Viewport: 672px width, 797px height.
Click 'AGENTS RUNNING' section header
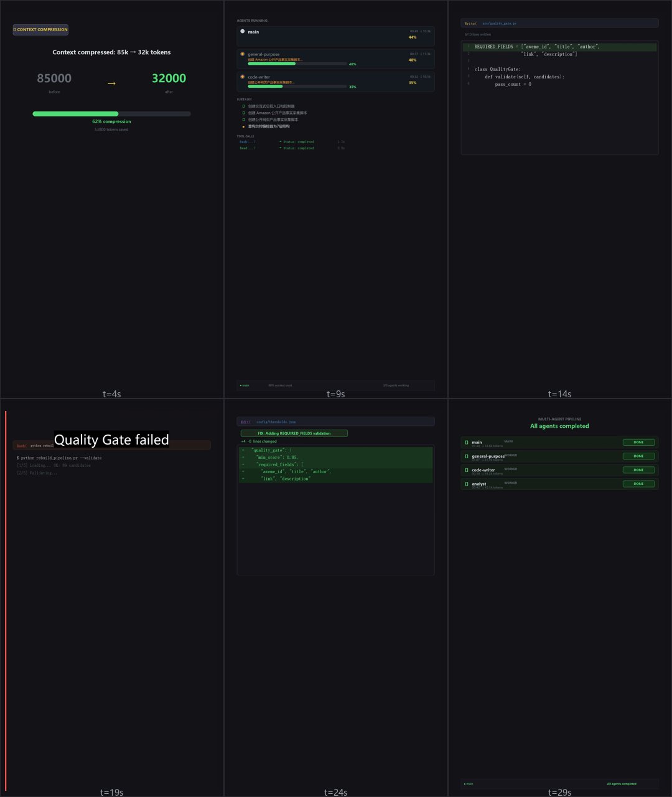click(252, 21)
